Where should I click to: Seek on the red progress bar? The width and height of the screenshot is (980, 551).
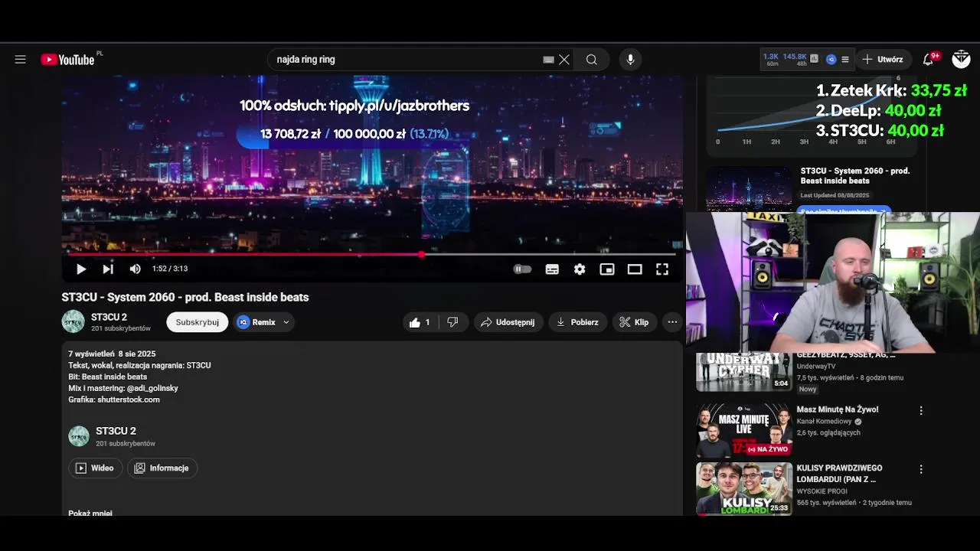pyautogui.click(x=371, y=254)
